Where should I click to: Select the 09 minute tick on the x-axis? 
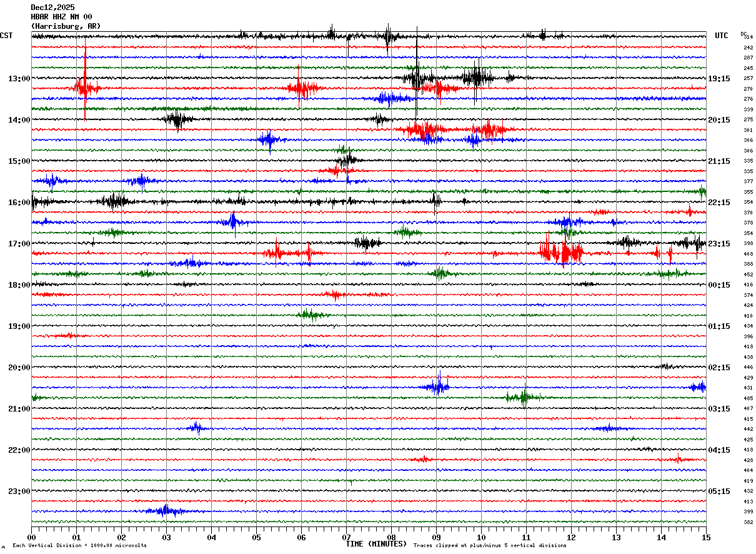click(436, 537)
